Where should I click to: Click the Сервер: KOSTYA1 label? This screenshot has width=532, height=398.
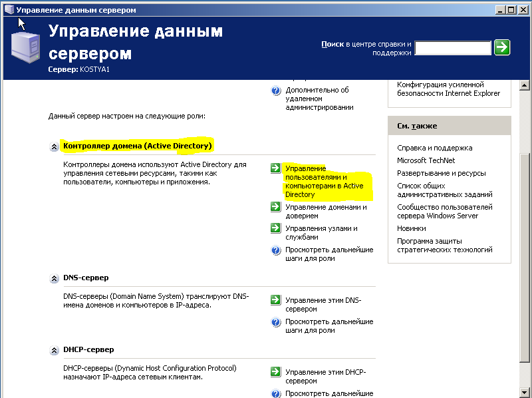pyautogui.click(x=78, y=69)
